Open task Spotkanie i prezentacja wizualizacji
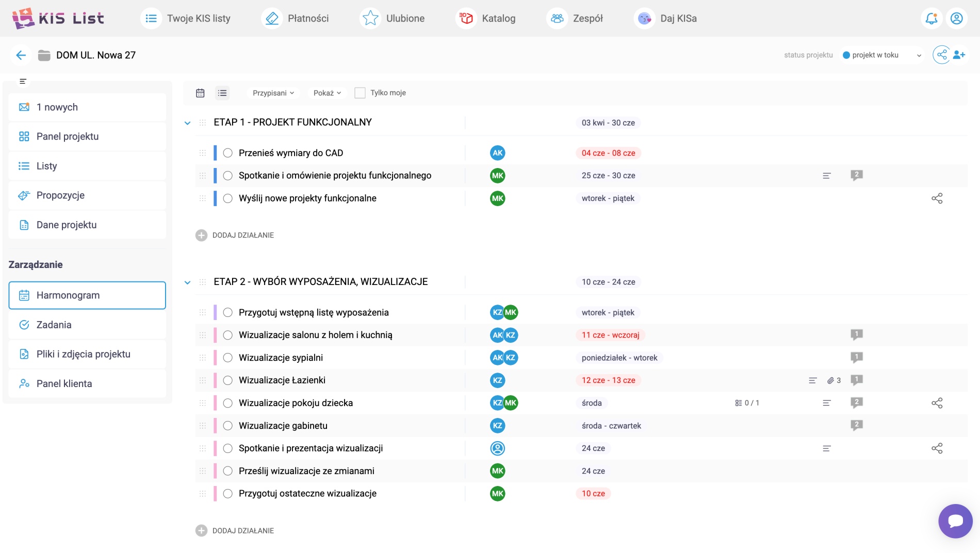980x553 pixels. 311,448
